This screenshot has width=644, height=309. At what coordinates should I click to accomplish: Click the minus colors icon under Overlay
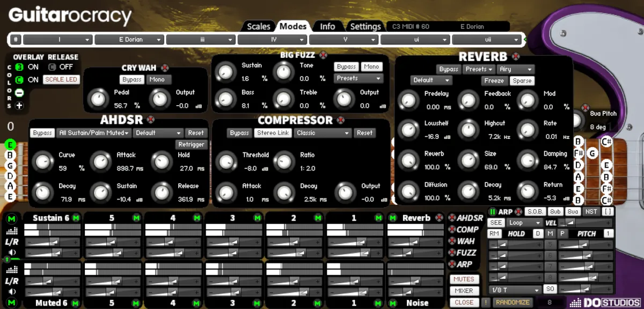pos(19,93)
